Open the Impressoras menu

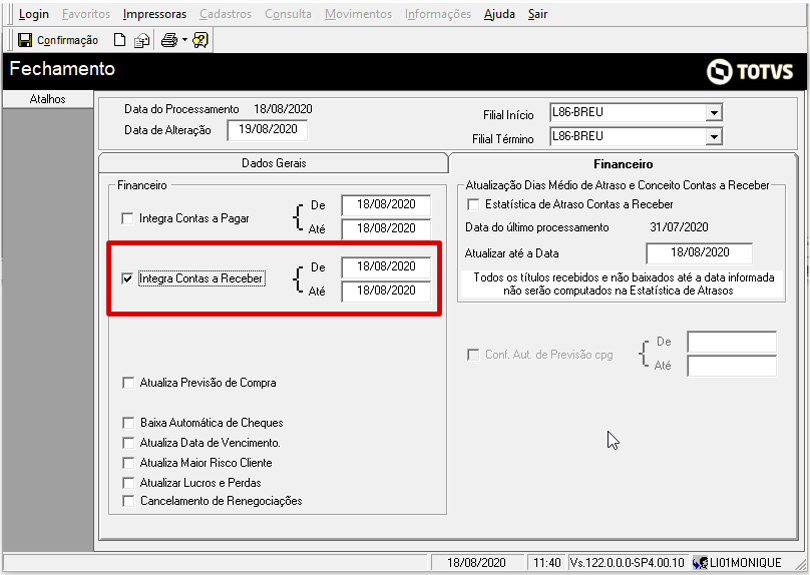(154, 14)
